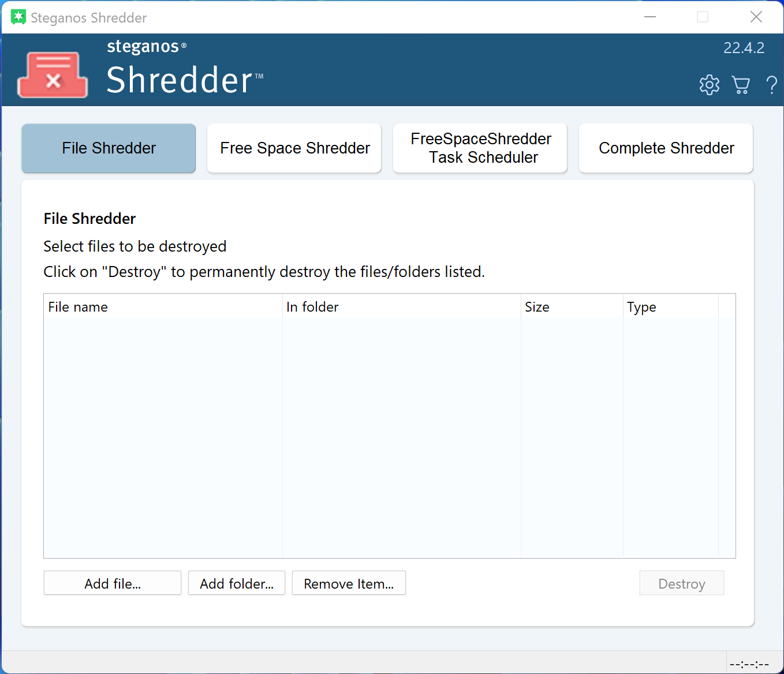This screenshot has width=784, height=674.
Task: Open help with the question mark icon
Action: coord(771,85)
